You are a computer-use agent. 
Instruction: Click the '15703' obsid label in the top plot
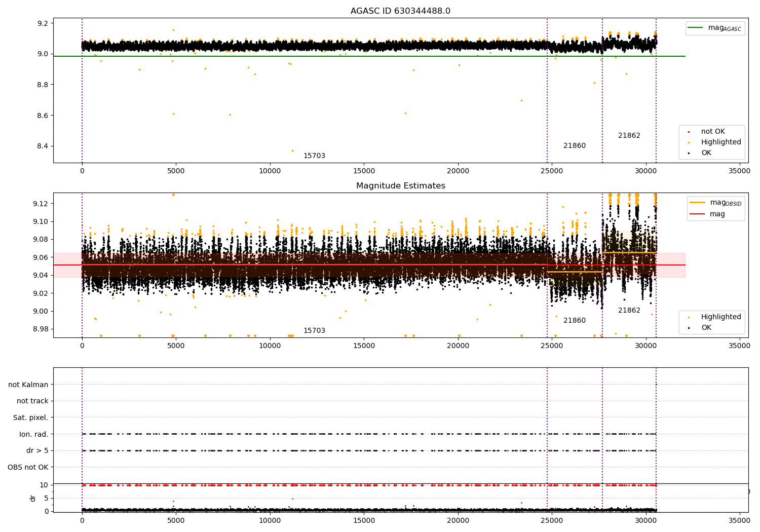(314, 156)
